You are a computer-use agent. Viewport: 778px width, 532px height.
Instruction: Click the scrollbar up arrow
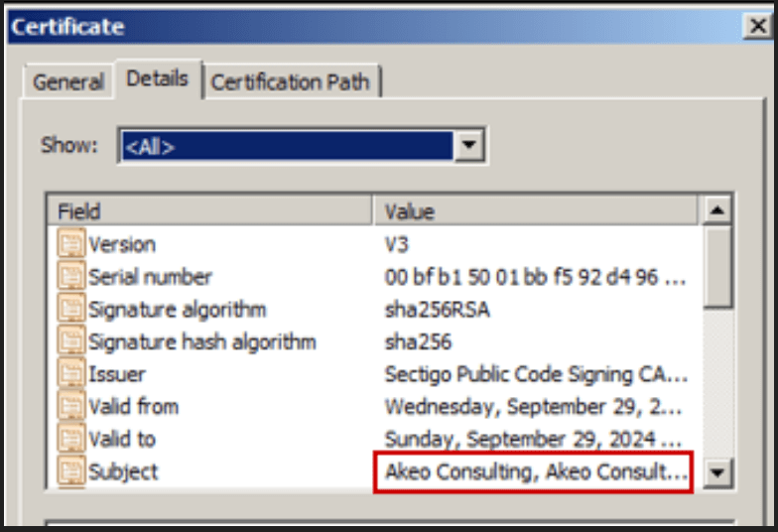pos(716,210)
